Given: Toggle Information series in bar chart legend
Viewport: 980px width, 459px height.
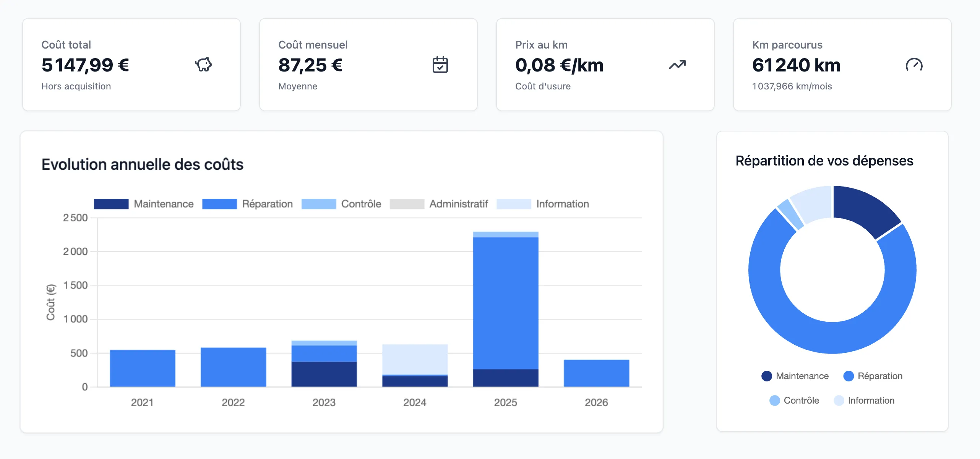Looking at the screenshot, I should tap(514, 204).
